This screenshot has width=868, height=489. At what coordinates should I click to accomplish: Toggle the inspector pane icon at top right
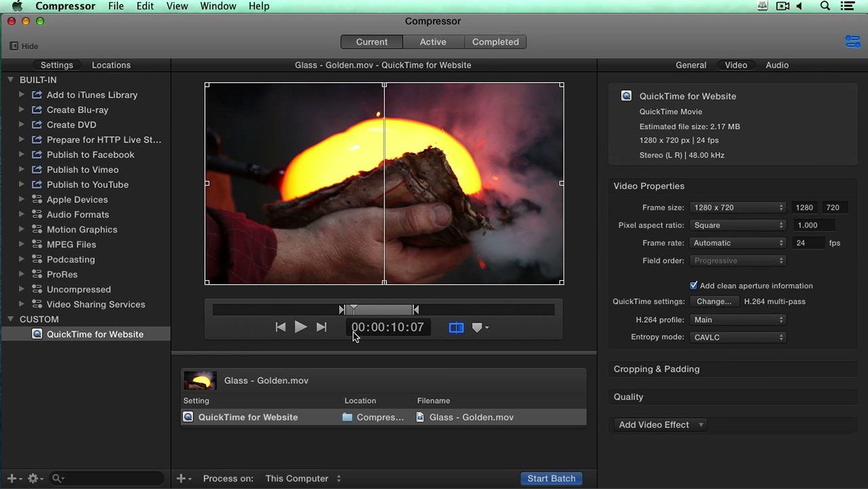coord(852,42)
